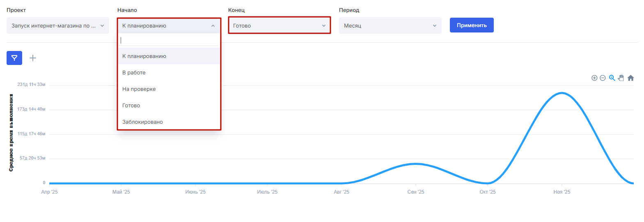Focus the search field inside Начало dropdown
The width and height of the screenshot is (644, 222).
click(169, 40)
